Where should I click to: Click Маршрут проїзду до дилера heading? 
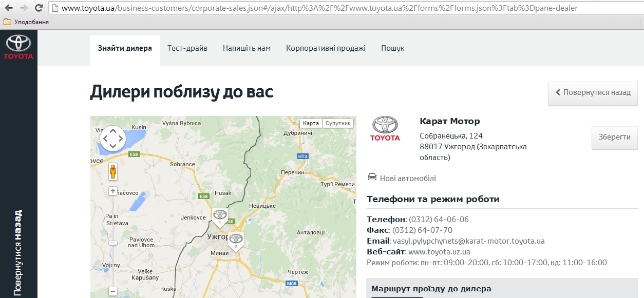(431, 289)
